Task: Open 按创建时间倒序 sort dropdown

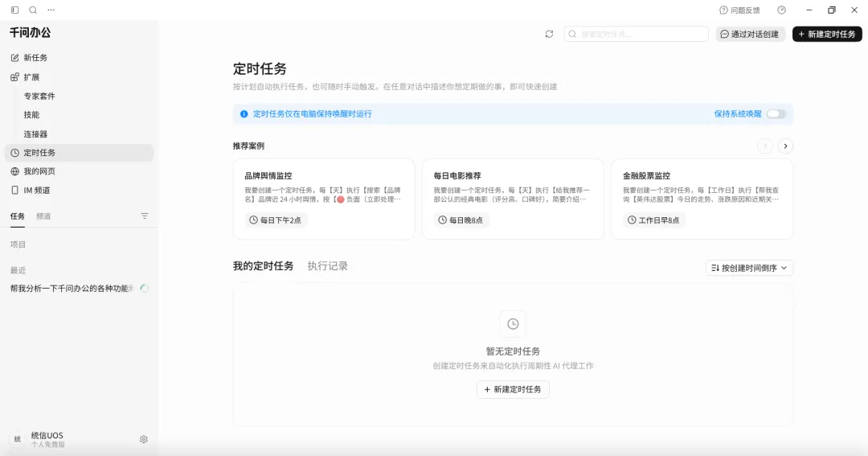Action: pyautogui.click(x=750, y=268)
